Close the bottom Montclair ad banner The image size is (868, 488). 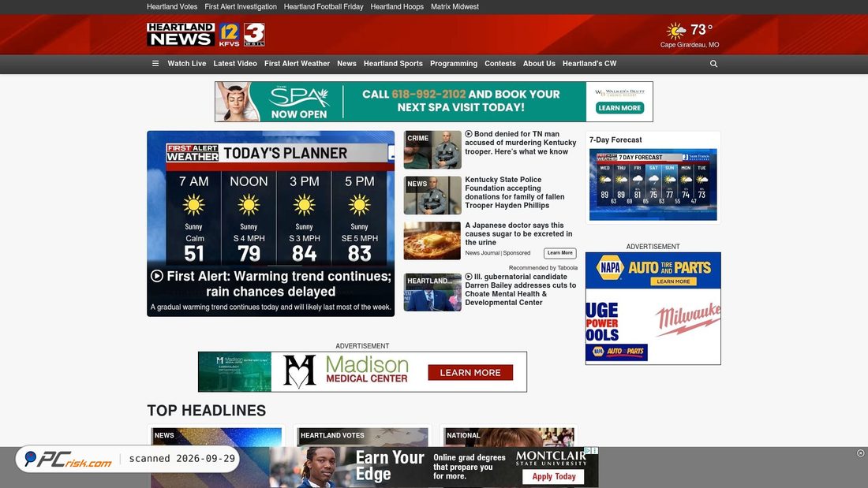click(x=860, y=453)
